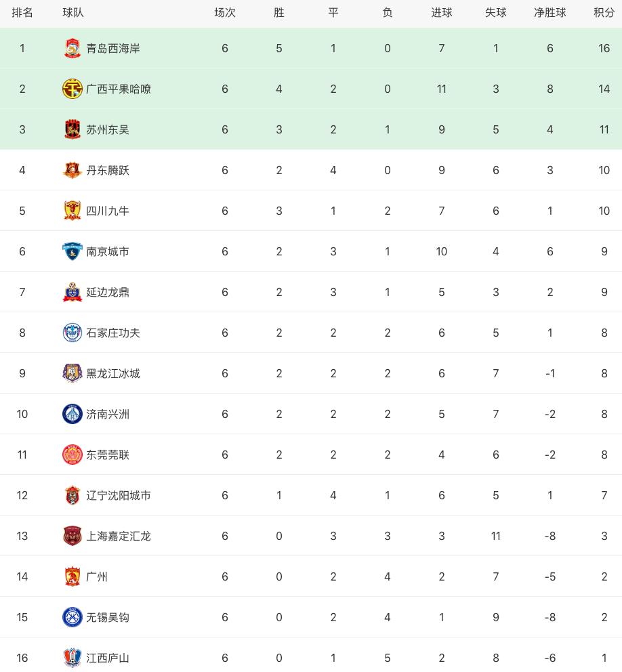The width and height of the screenshot is (622, 672).
Task: Click the 江西庐山 club emblem
Action: pyautogui.click(x=72, y=658)
